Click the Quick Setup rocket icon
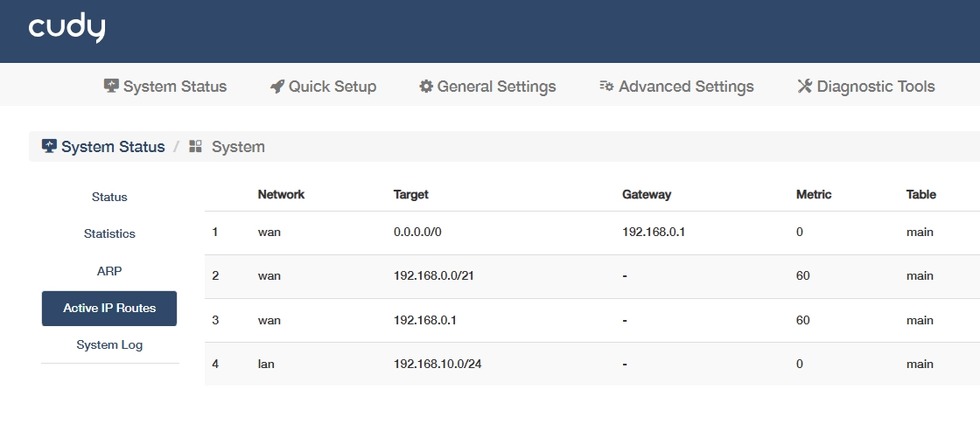980x431 pixels. tap(277, 87)
